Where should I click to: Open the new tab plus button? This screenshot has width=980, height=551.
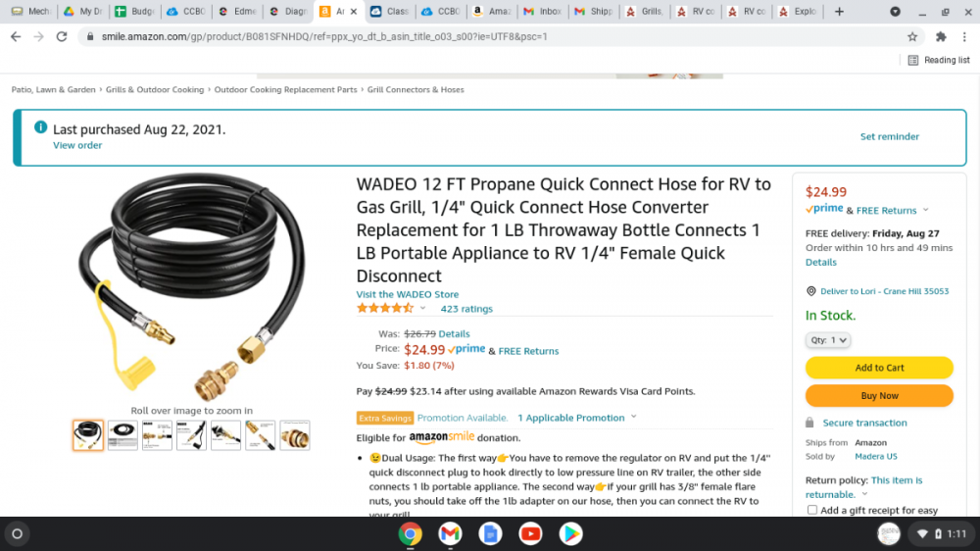[839, 11]
